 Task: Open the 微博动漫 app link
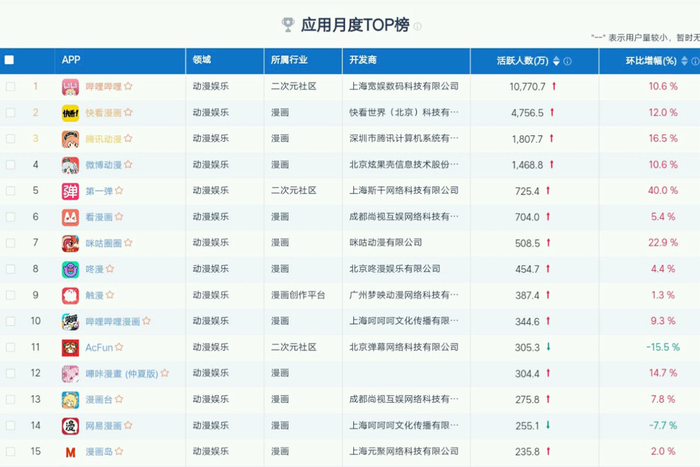(x=104, y=165)
